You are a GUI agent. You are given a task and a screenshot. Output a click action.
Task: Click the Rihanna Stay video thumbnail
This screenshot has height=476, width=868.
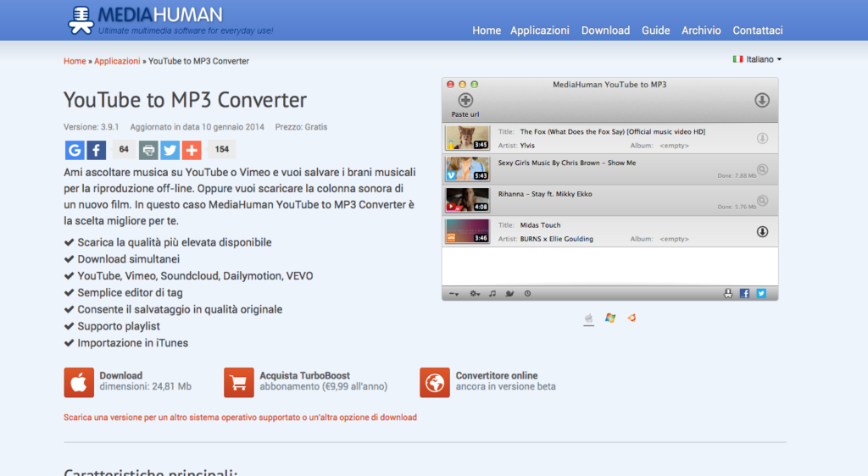click(467, 200)
